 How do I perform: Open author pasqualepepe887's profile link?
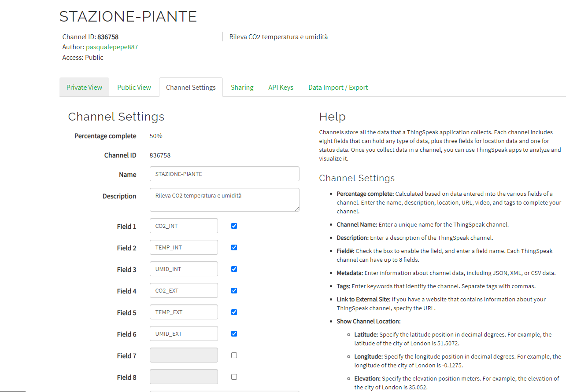(x=112, y=47)
